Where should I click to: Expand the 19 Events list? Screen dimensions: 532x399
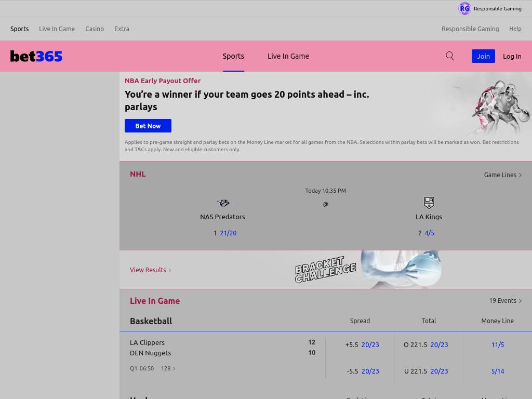point(505,301)
